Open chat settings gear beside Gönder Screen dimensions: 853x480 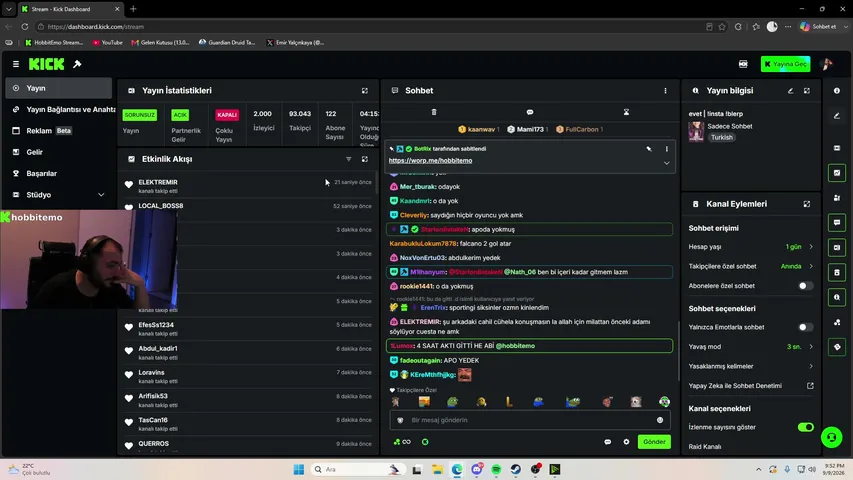pos(626,442)
